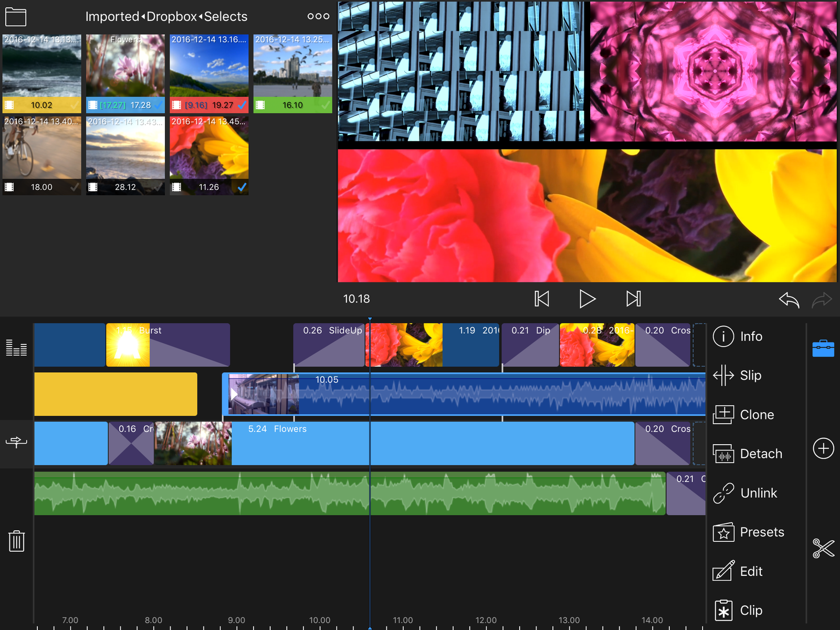Select the cyclist clip 18.00

(x=42, y=156)
